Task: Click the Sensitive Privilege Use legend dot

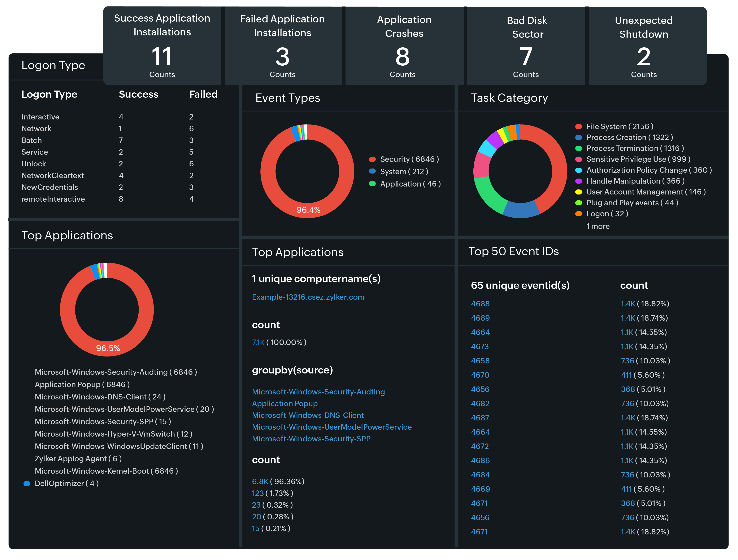Action: point(578,159)
